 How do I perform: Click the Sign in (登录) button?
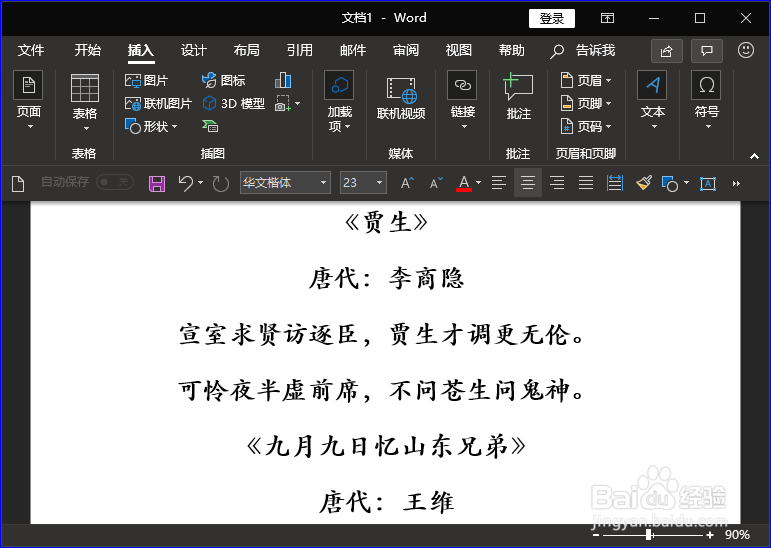552,19
